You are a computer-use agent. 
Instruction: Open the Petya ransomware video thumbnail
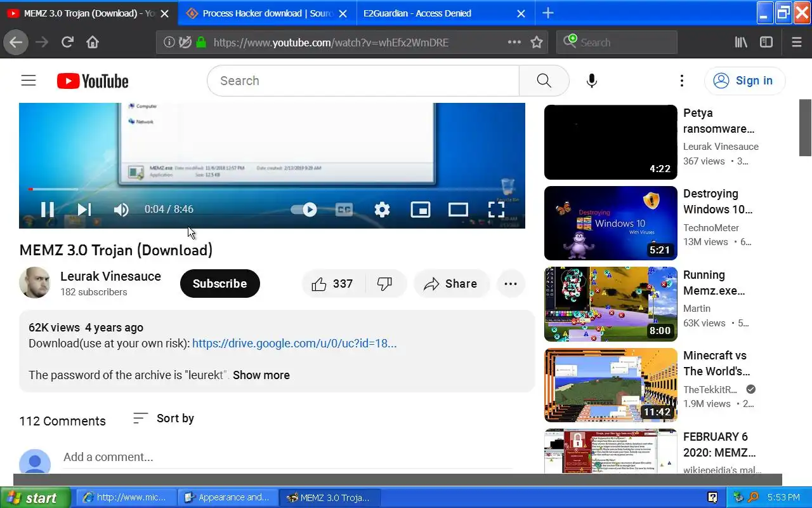(x=611, y=142)
